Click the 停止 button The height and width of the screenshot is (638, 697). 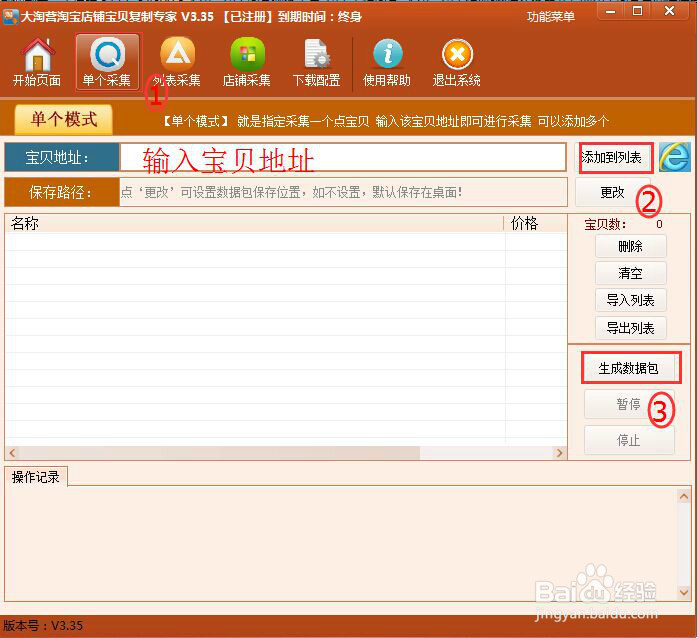point(629,440)
